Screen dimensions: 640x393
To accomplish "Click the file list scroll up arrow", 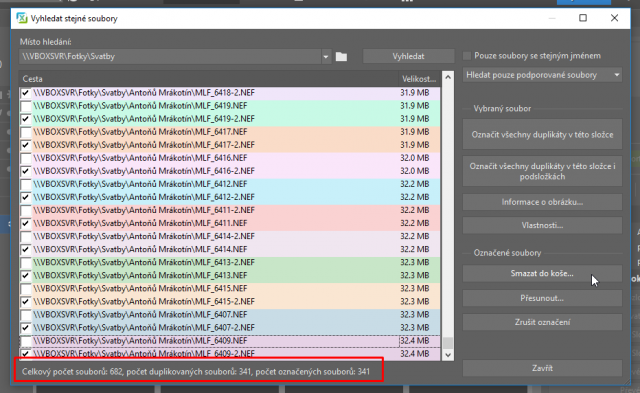I will (448, 77).
